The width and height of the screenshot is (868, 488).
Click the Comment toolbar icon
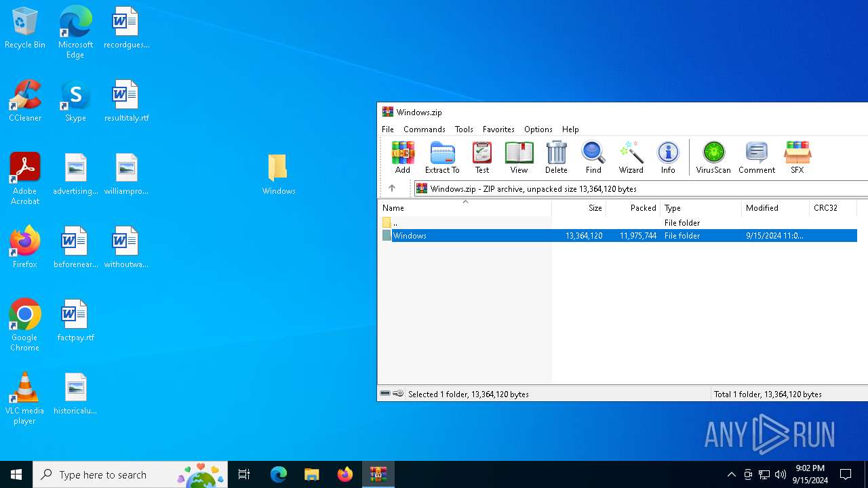coord(757,157)
